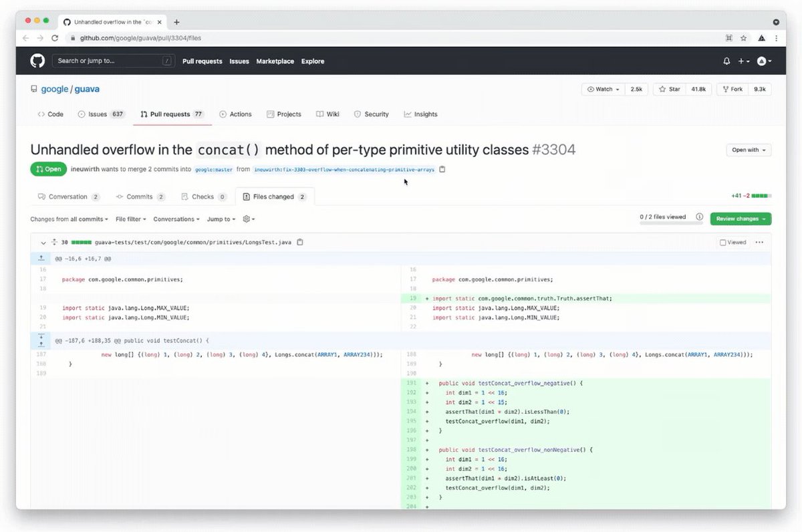The height and width of the screenshot is (532, 802).
Task: Open the 41.8k stargazers count
Action: (x=698, y=89)
